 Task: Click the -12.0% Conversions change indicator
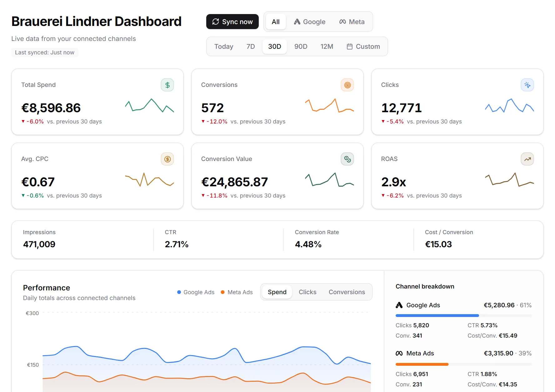214,122
